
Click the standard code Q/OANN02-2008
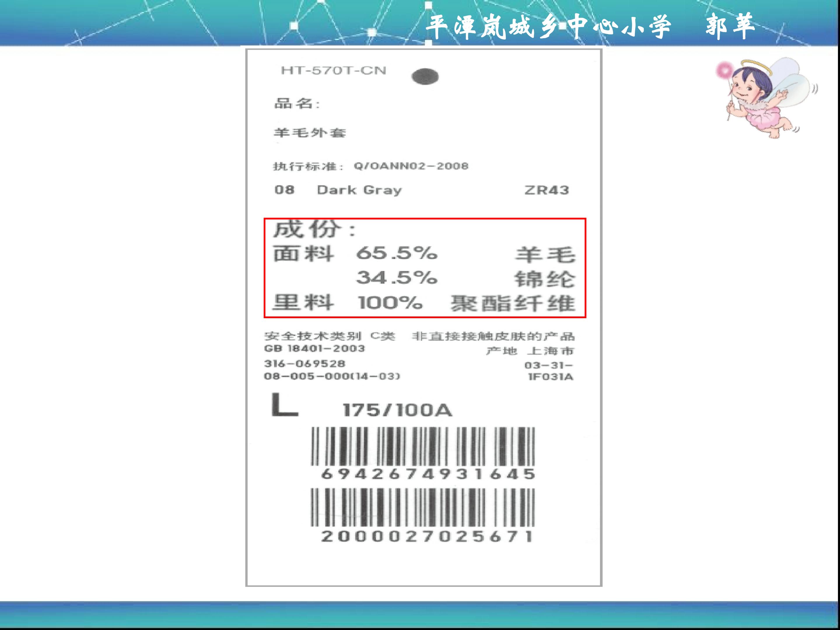(411, 166)
